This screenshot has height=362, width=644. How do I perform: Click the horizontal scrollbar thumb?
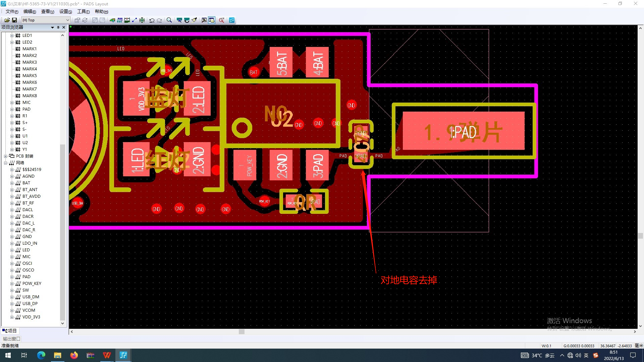[x=241, y=332]
